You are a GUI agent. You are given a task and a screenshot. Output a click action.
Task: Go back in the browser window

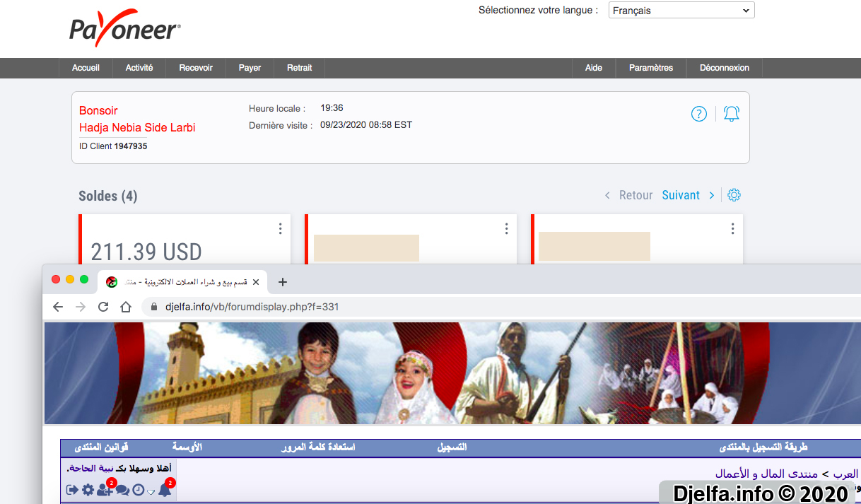pos(58,307)
